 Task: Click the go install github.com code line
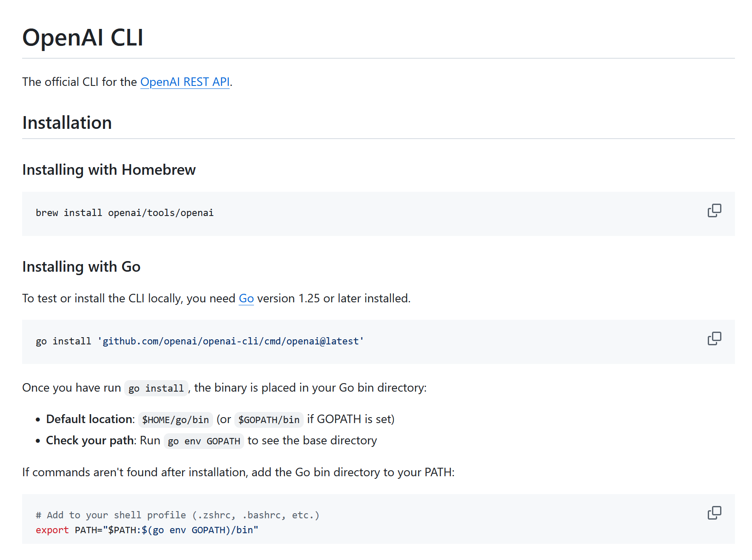pos(200,341)
